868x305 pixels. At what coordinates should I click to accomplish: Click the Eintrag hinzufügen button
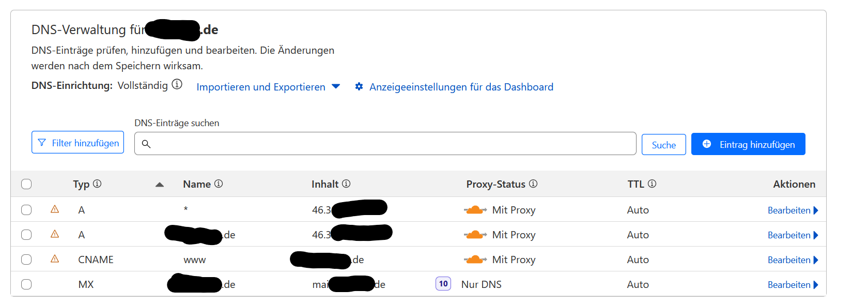pyautogui.click(x=748, y=144)
